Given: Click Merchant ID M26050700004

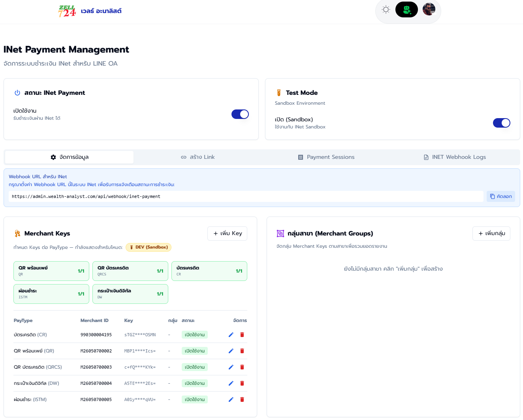Looking at the screenshot, I should point(96,383).
